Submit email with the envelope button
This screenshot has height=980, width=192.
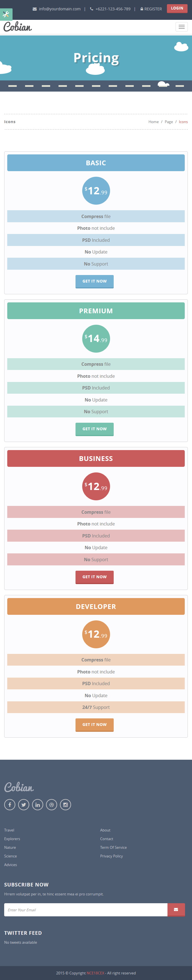tap(176, 909)
